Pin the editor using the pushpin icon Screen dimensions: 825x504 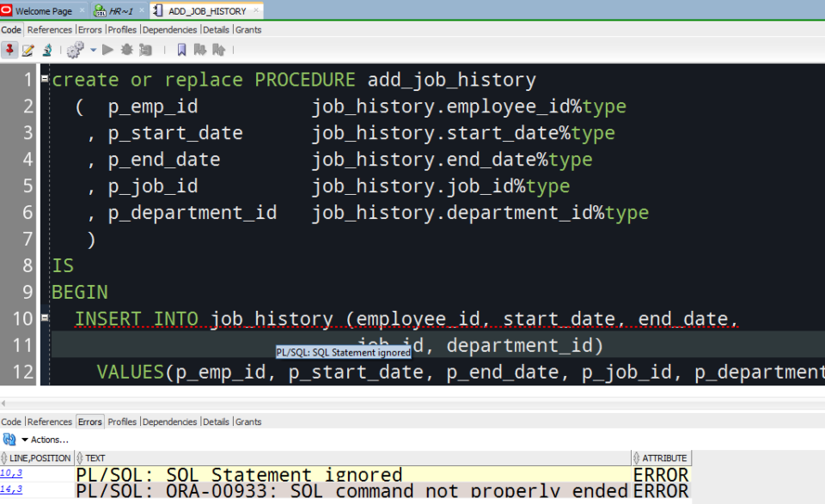[x=9, y=50]
